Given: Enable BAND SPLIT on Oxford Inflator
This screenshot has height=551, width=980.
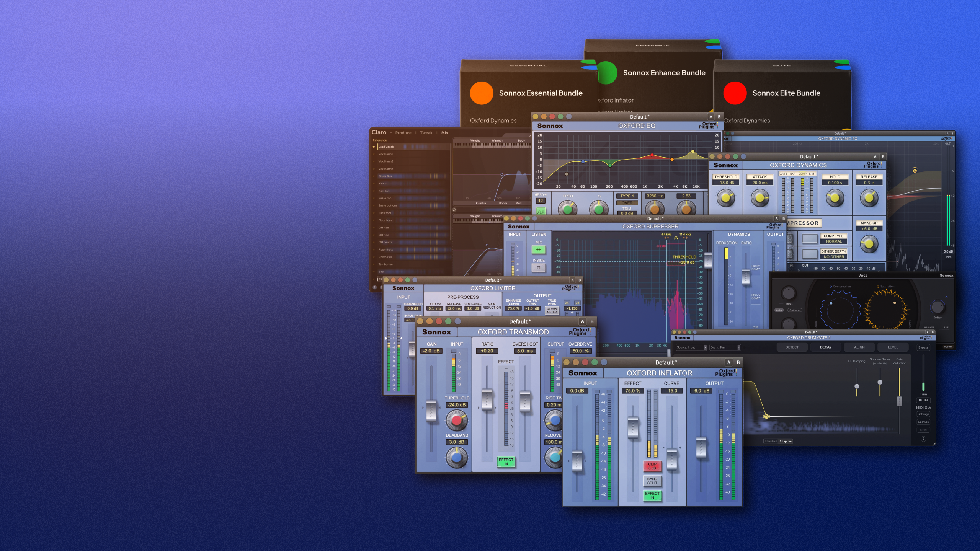Looking at the screenshot, I should pos(652,481).
